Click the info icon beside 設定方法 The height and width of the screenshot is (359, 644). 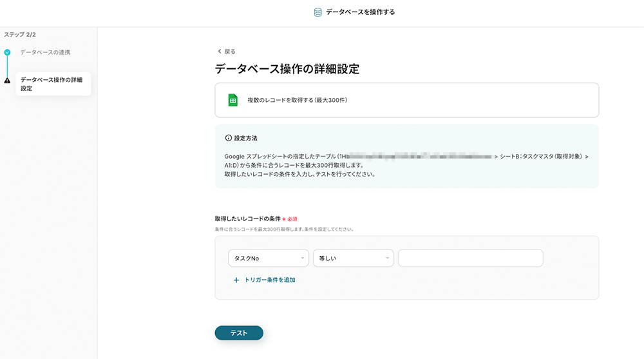pyautogui.click(x=228, y=138)
